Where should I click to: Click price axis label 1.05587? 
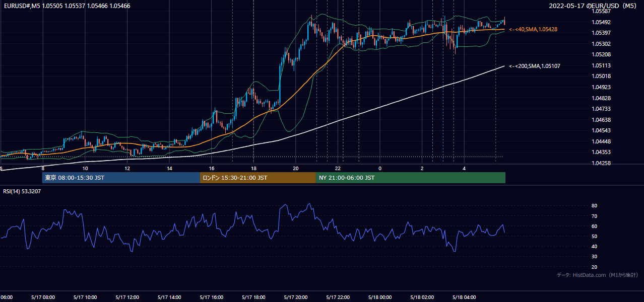pos(601,11)
